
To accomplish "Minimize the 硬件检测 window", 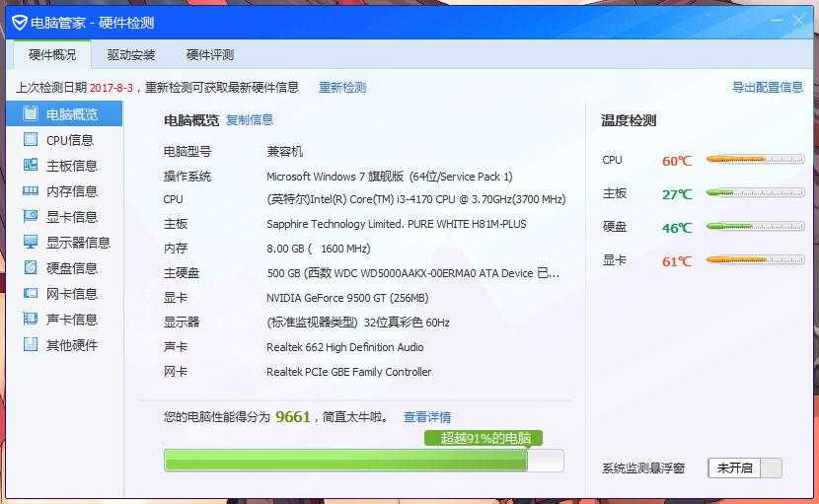I will coord(777,21).
